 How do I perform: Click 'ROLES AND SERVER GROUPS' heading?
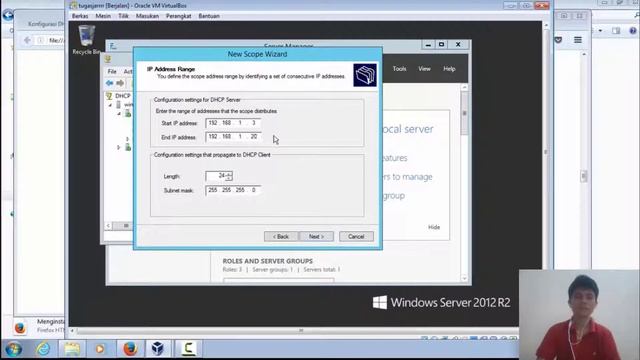coord(268,261)
